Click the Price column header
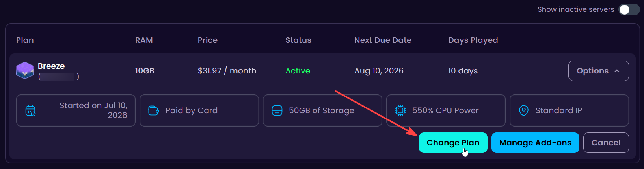Screen dimensions: 644x169 point(208,40)
